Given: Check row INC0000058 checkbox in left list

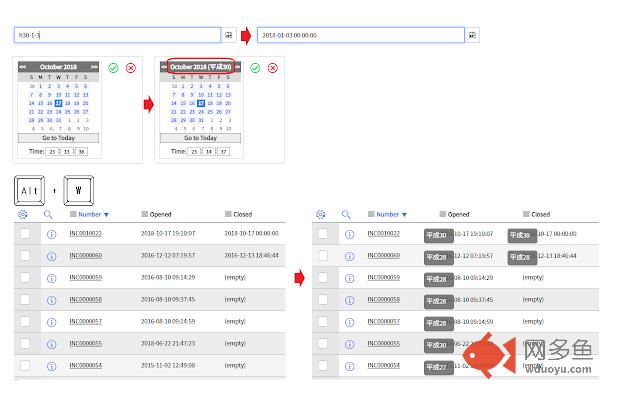Looking at the screenshot, I should 25,300.
